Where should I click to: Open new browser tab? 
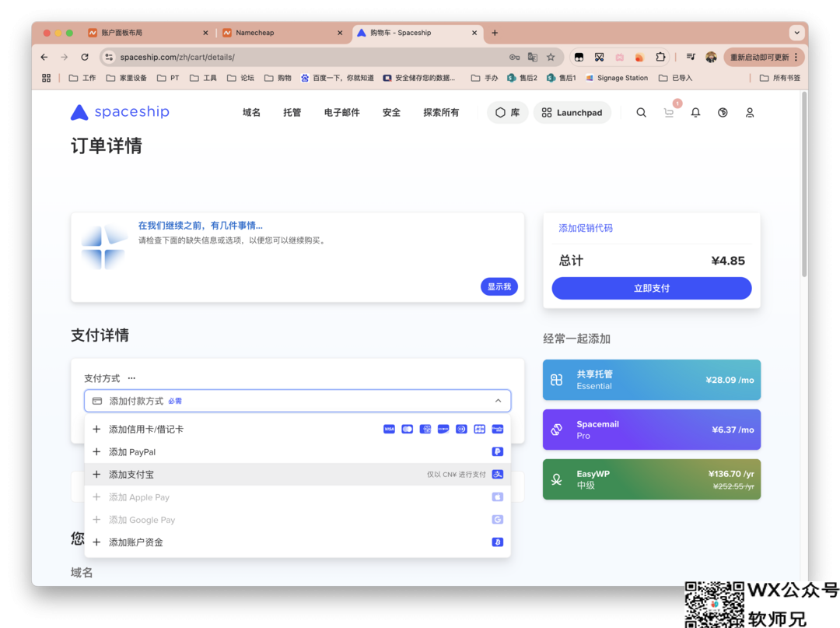(x=495, y=33)
